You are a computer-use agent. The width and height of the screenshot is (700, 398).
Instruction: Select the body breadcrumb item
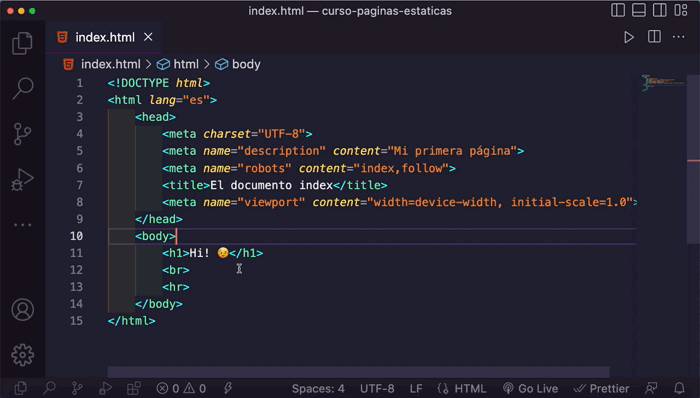click(238, 64)
